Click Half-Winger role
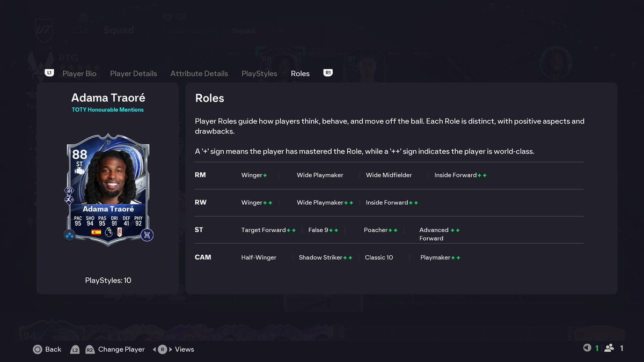This screenshot has width=644, height=362. pyautogui.click(x=259, y=257)
